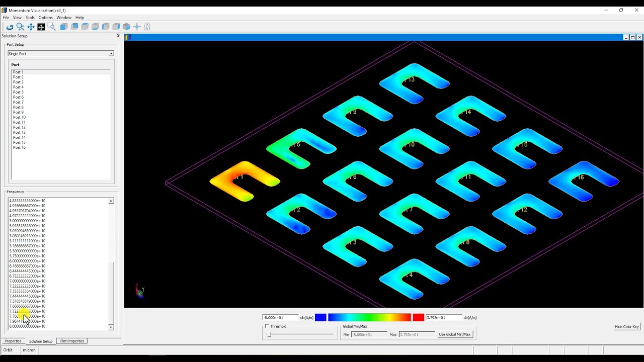Close the inner visualization view
Screen dimensions: 644x362
[x=639, y=37]
